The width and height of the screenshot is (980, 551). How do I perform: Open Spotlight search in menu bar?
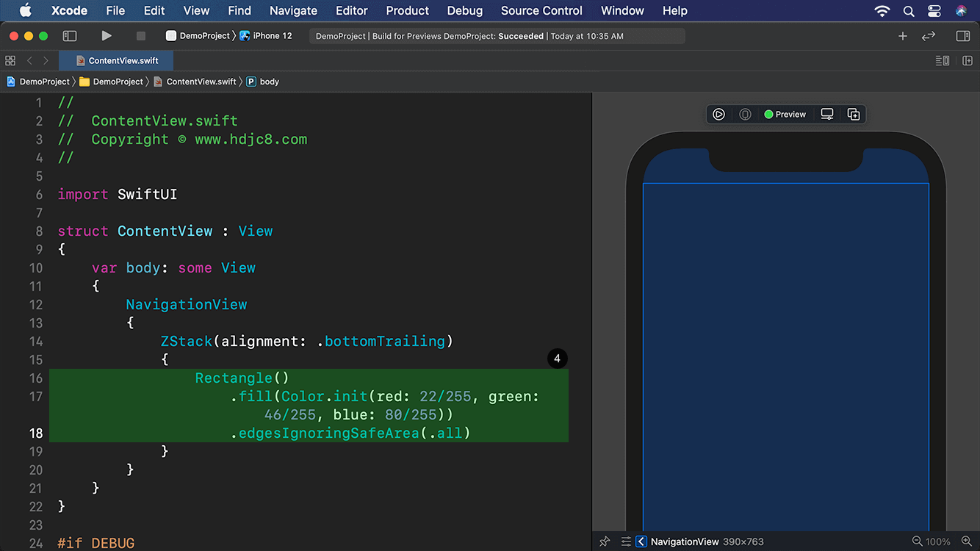coord(909,10)
